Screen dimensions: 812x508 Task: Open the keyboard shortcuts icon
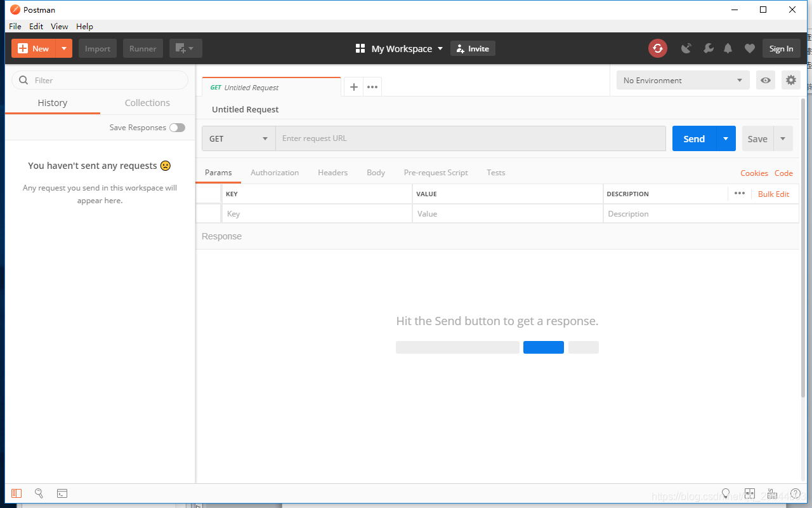pyautogui.click(x=772, y=493)
